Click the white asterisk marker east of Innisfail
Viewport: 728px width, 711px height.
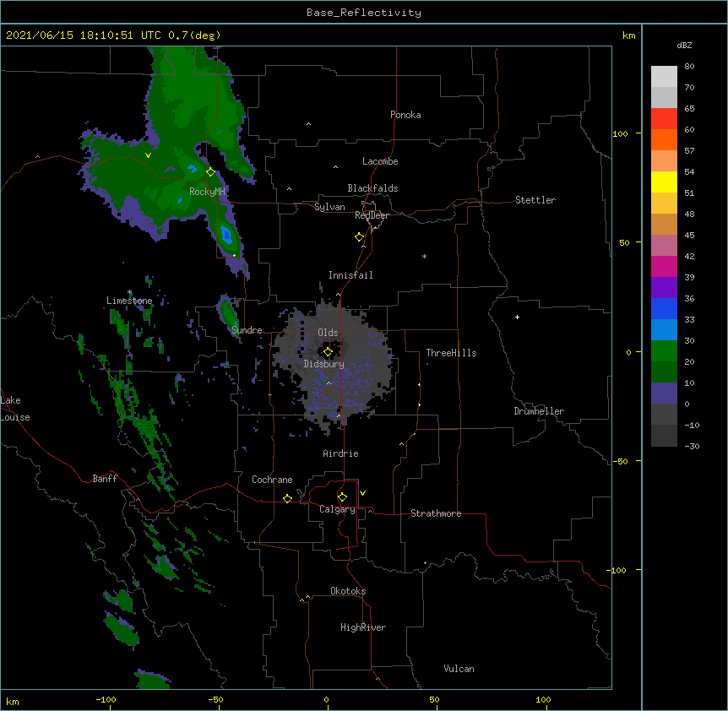[424, 256]
